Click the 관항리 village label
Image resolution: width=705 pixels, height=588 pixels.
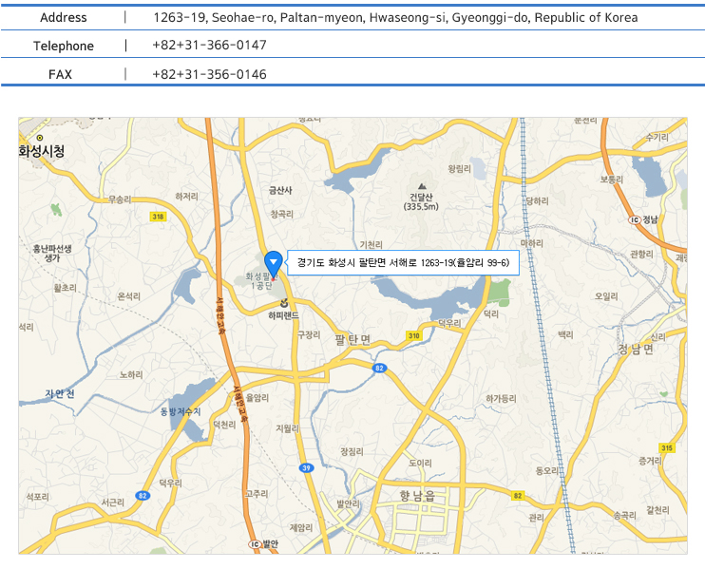(x=641, y=254)
